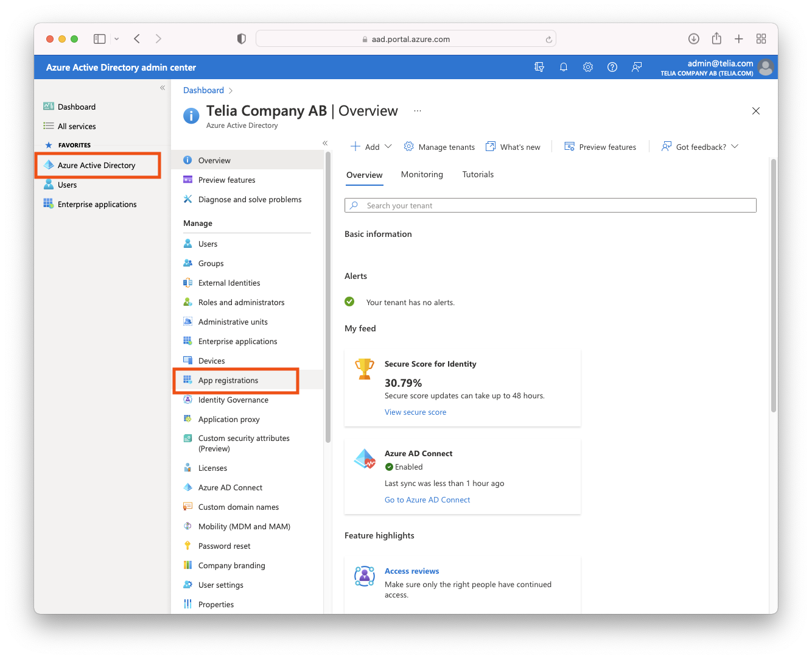812x659 pixels.
Task: Open Properties menu item
Action: coord(248,604)
